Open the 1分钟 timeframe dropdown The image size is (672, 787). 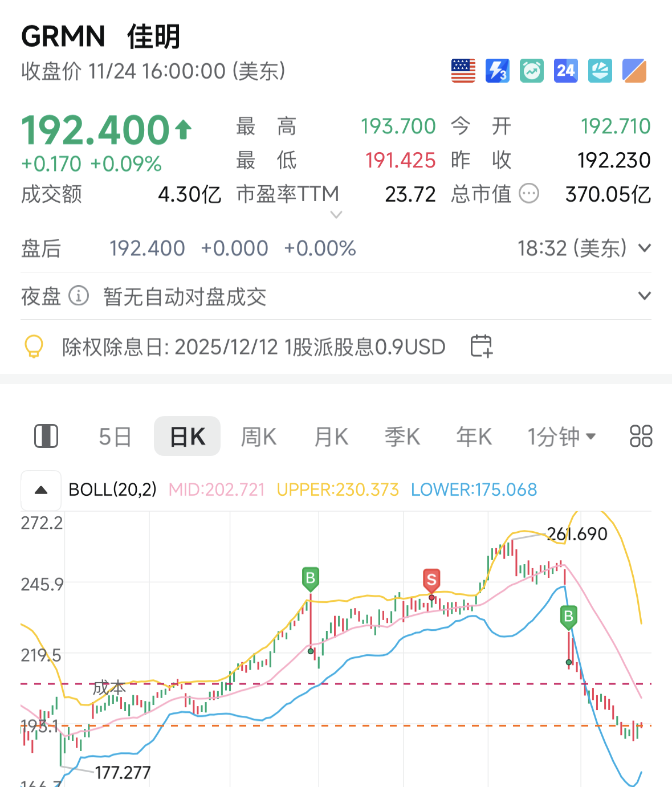[561, 436]
